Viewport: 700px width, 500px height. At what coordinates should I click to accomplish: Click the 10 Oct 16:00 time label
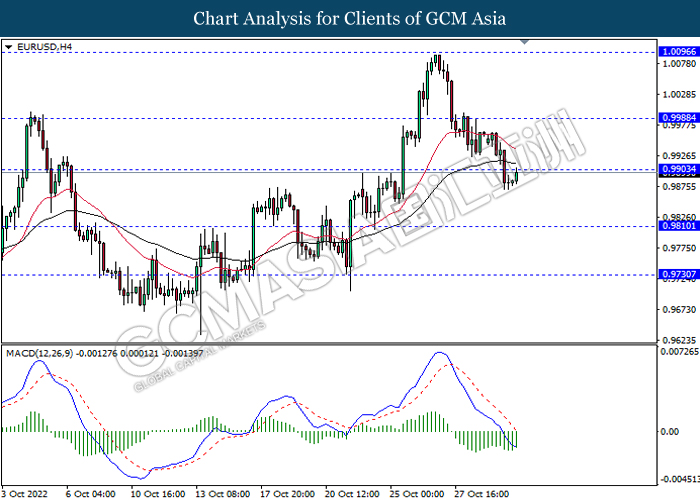pyautogui.click(x=158, y=494)
